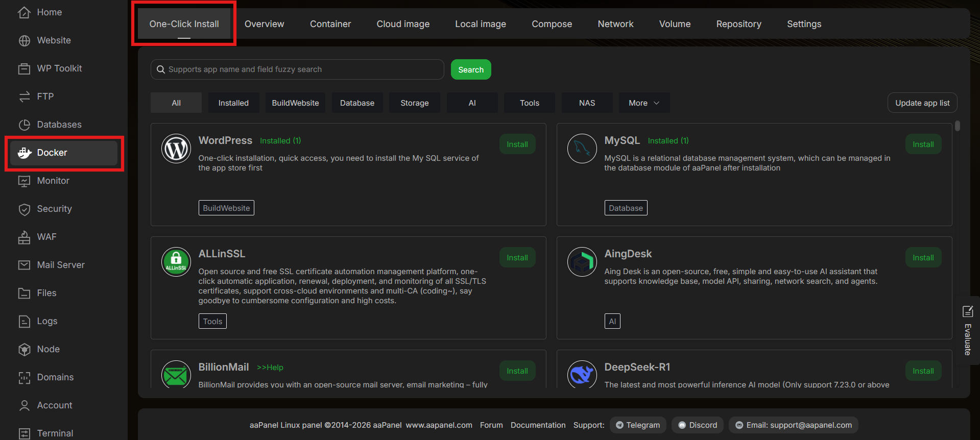Click the DeepSeek-R1 app logo

[x=582, y=374]
